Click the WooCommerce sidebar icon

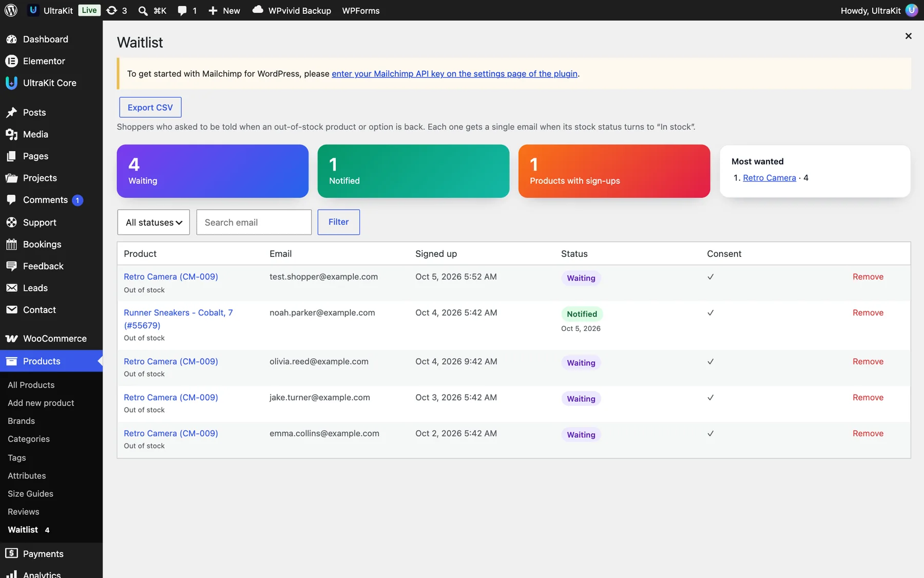pos(11,339)
